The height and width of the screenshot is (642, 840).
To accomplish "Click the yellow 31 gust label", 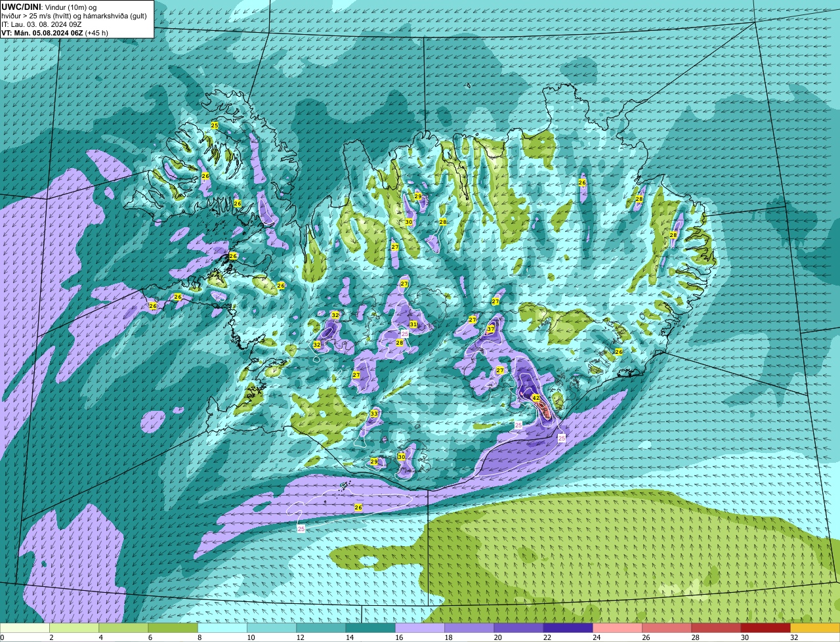I will (413, 324).
